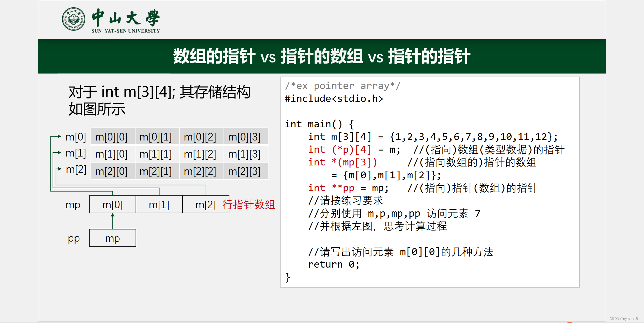Click the upward arrow from pp box to mp
Image resolution: width=644 pixels, height=323 pixels.
[x=113, y=221]
